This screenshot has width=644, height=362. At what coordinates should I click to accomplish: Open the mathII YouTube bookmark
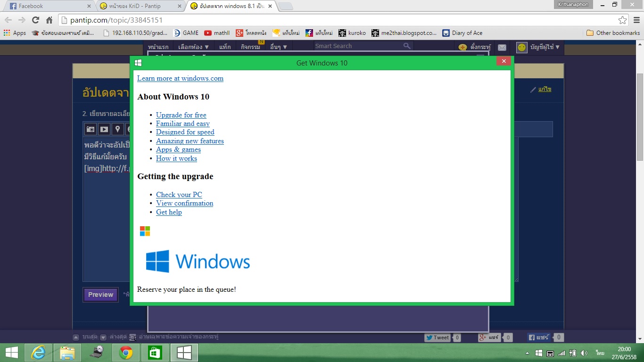click(x=217, y=33)
